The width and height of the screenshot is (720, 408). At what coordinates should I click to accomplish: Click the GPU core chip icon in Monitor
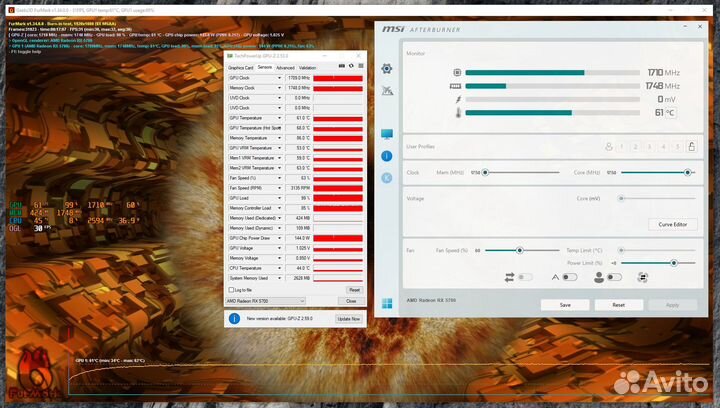click(457, 73)
